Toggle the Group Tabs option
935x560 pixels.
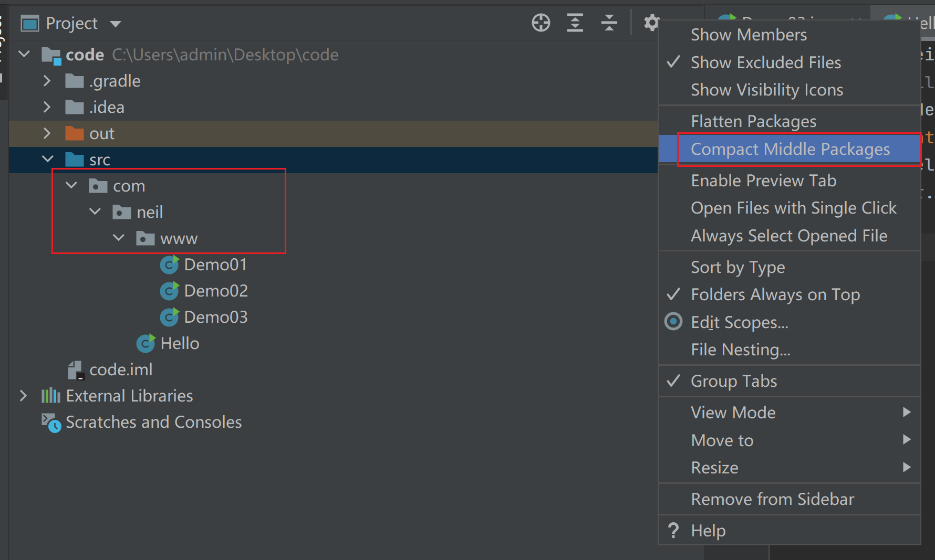734,381
